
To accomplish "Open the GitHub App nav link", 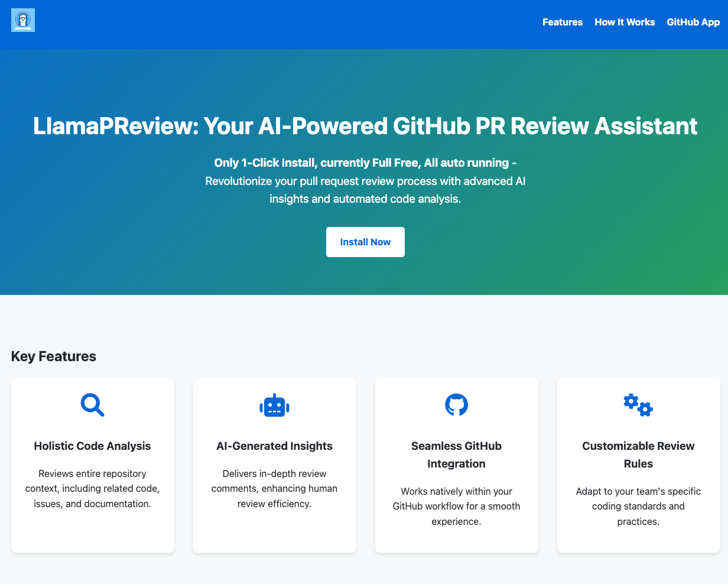I will tap(693, 22).
